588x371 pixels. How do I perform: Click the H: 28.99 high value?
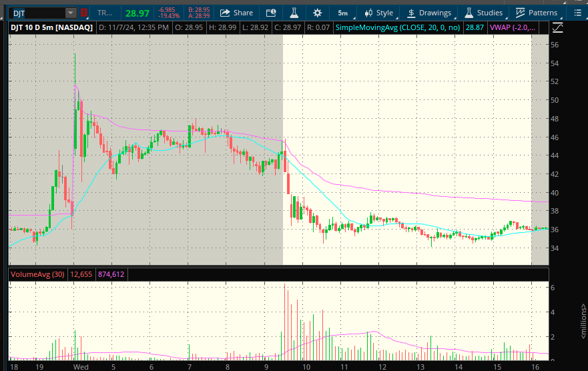[222, 27]
